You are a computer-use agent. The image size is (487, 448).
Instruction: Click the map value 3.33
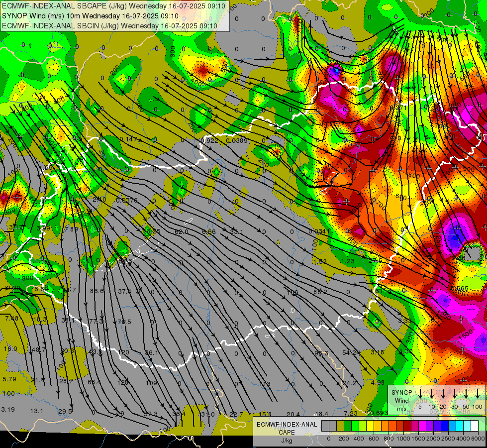click(405, 321)
